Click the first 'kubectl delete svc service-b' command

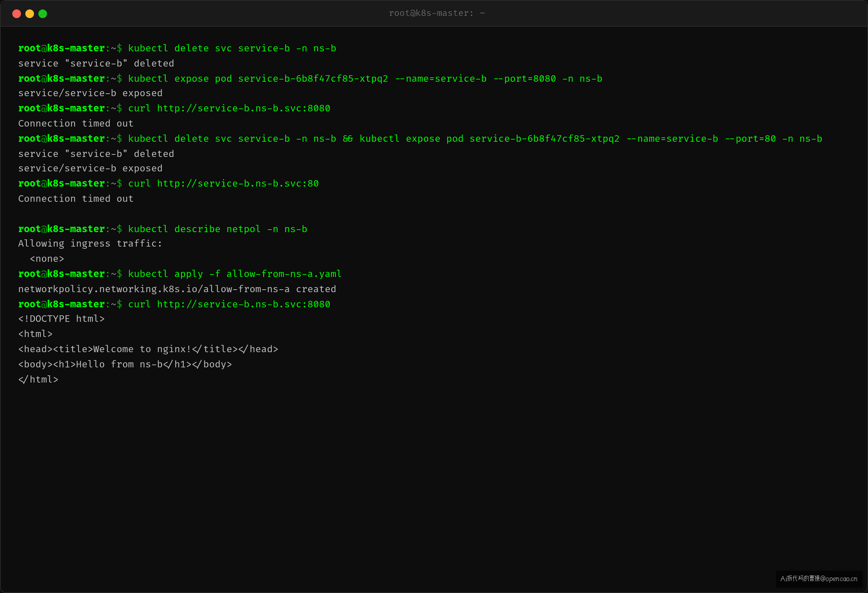point(232,48)
